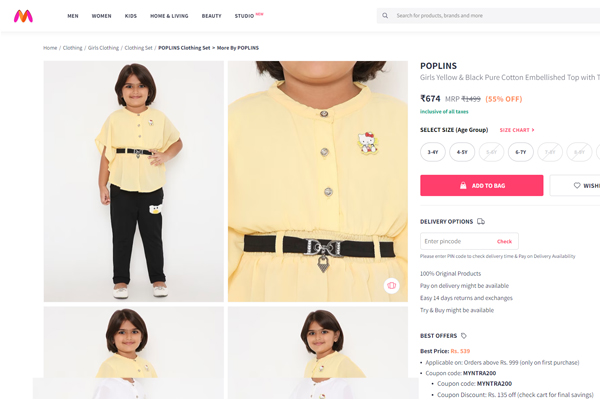Open the full-length outfit product photo
The height and width of the screenshot is (400, 600).
pyautogui.click(x=134, y=181)
